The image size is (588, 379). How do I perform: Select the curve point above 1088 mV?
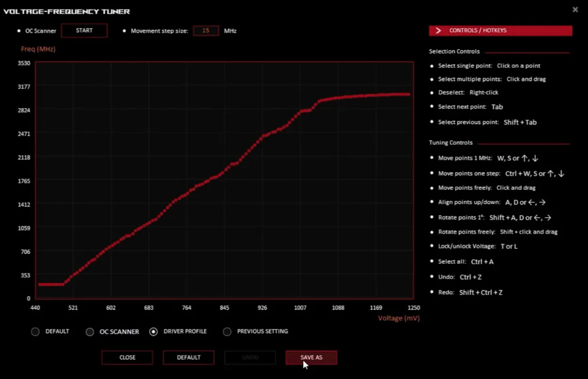338,98
